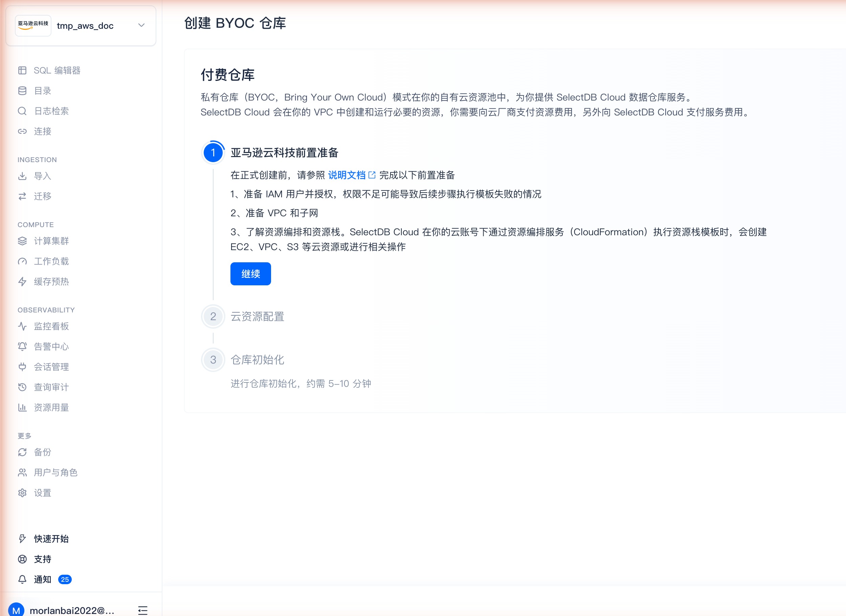Click the 资源用量 bar chart icon
Viewport: 846px width, 616px height.
click(22, 408)
